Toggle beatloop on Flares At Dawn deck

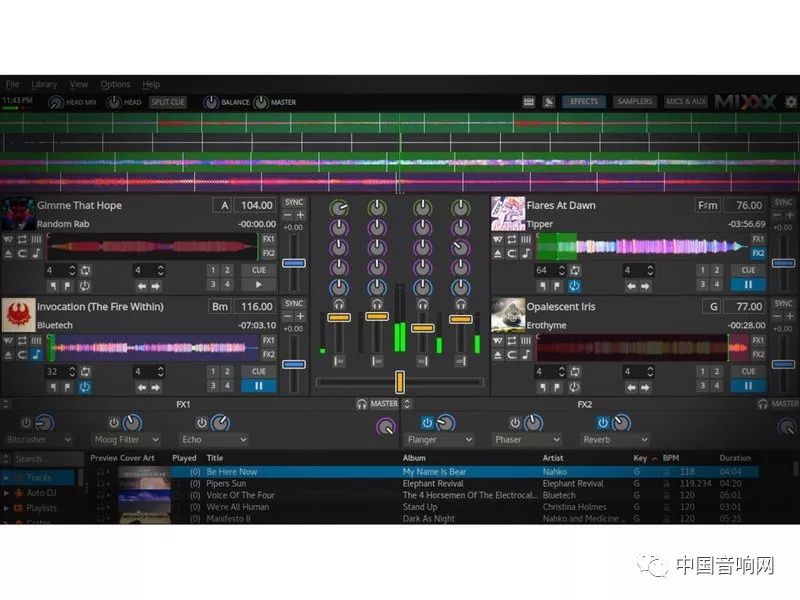click(x=576, y=270)
